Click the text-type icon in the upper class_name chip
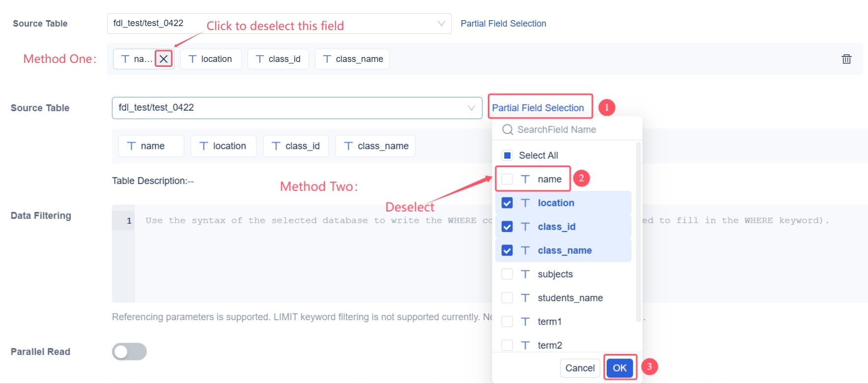The height and width of the screenshot is (384, 868). [327, 59]
